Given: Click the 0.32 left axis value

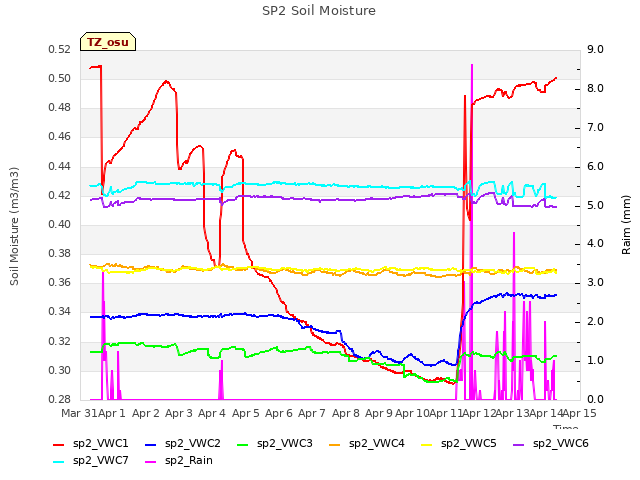Looking at the screenshot, I should [x=60, y=341].
